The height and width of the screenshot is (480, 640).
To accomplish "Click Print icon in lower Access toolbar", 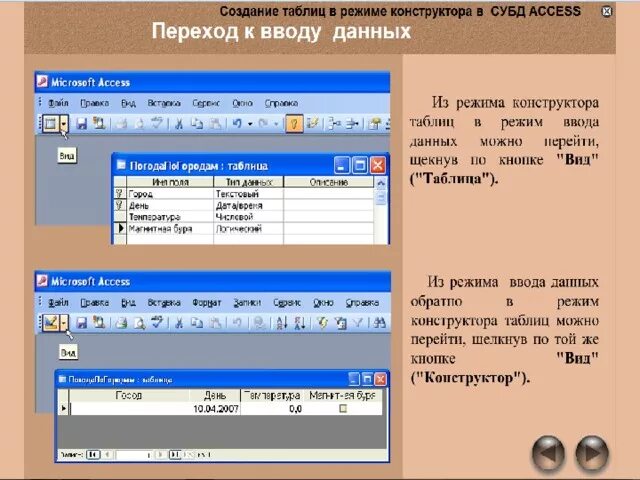I will [x=121, y=323].
